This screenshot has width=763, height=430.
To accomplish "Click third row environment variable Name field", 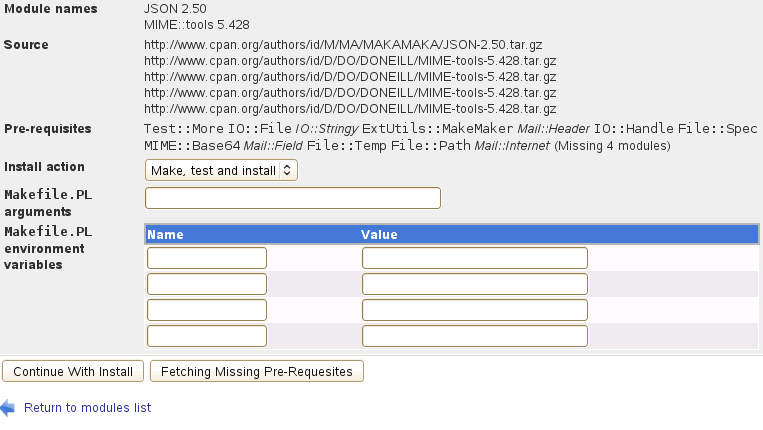I will pyautogui.click(x=207, y=310).
